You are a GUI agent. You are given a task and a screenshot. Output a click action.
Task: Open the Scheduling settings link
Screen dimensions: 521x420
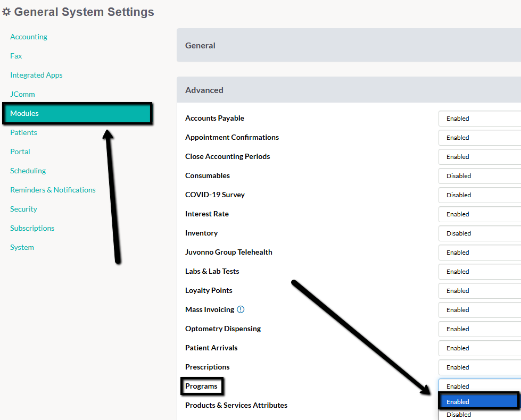[28, 171]
